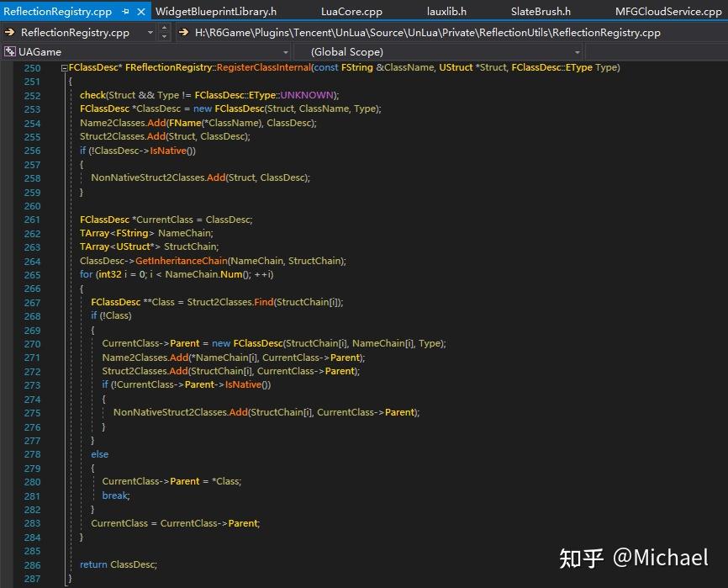728x588 pixels.
Task: Click the RegisterClassInternal function name
Action: pos(264,67)
